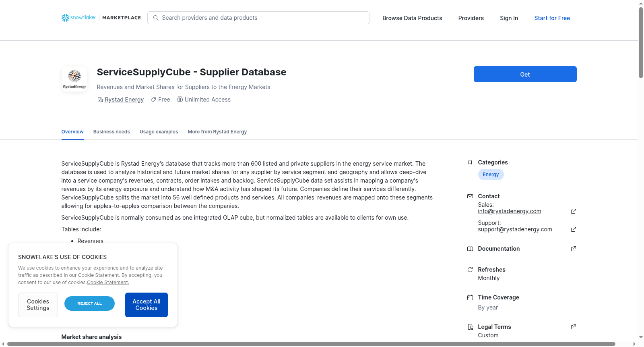644x347 pixels.
Task: Open the Providers menu item
Action: pyautogui.click(x=471, y=18)
